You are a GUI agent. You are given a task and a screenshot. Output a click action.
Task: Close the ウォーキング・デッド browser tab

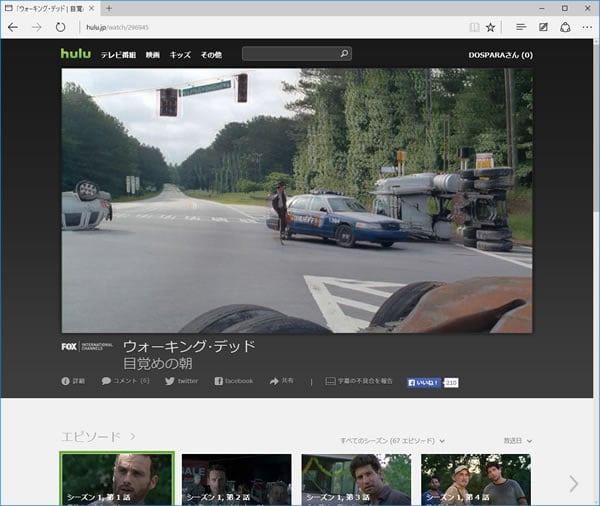[91, 8]
